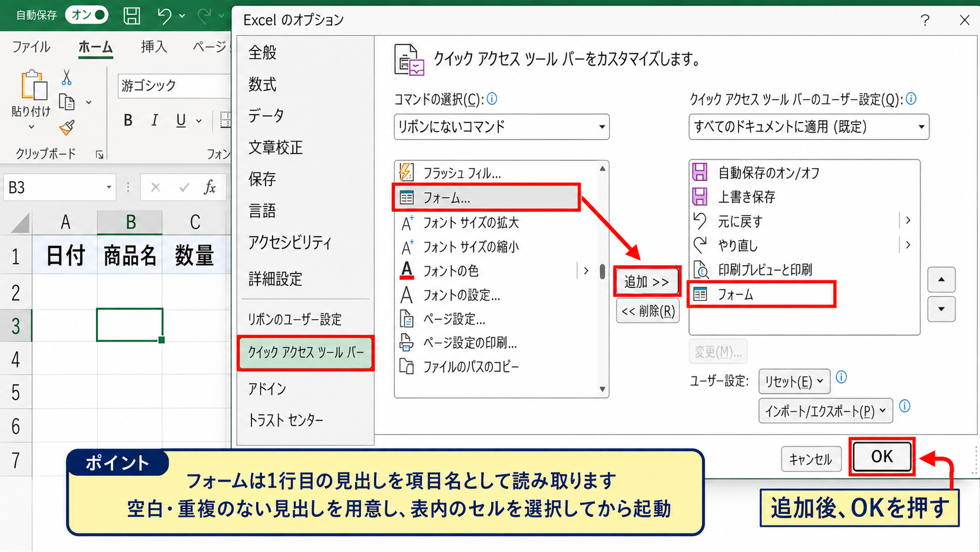Click cell B1 containing 商品名
Image resolution: width=980 pixels, height=552 pixels.
(130, 256)
